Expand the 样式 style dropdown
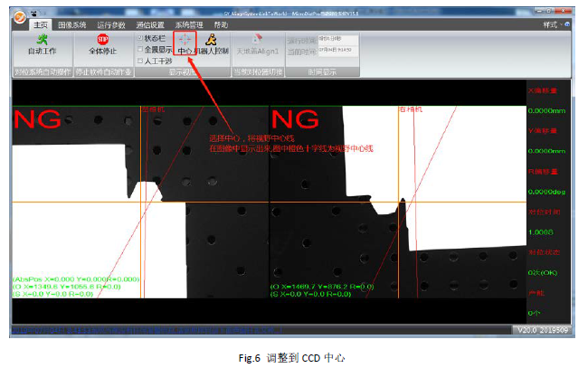588x368 pixels. tap(550, 24)
